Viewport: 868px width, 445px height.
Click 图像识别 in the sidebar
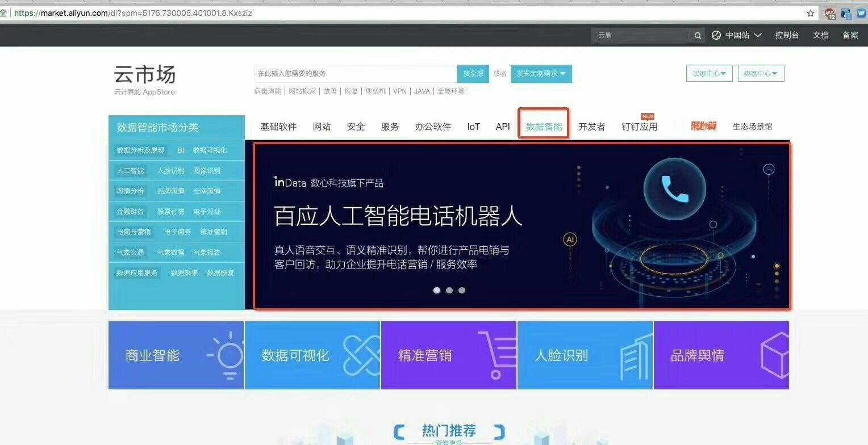(x=207, y=171)
